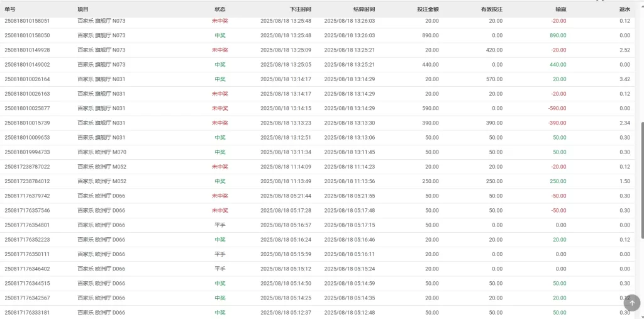Click the vertical scrollbar thumb
Screen dimensions: 644x319
[642, 180]
